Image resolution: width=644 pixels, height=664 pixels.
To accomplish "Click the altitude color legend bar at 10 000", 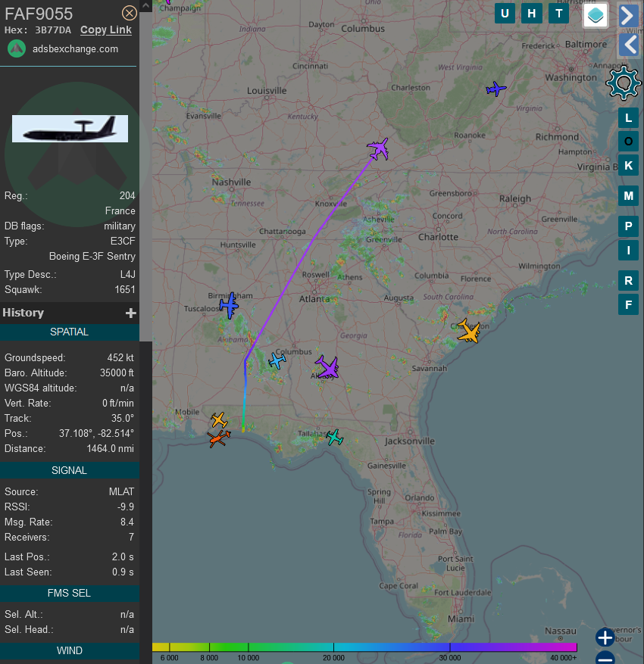I will (x=249, y=647).
